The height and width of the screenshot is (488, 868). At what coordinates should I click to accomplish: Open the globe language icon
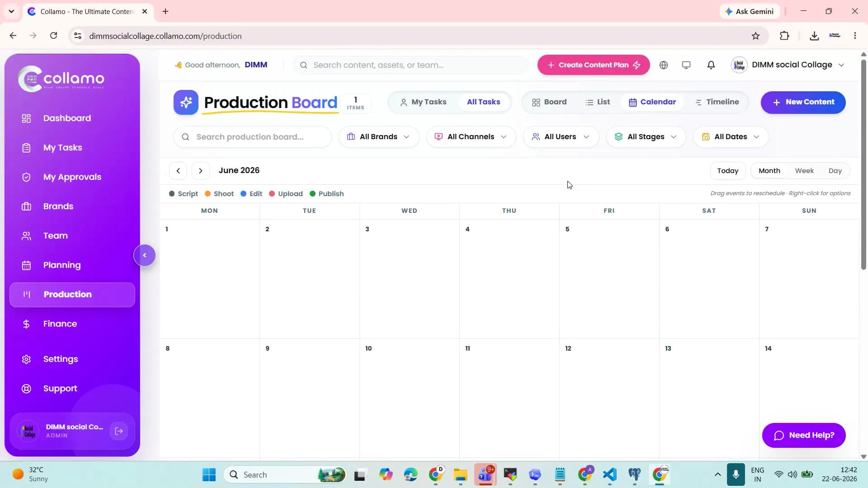tap(663, 65)
